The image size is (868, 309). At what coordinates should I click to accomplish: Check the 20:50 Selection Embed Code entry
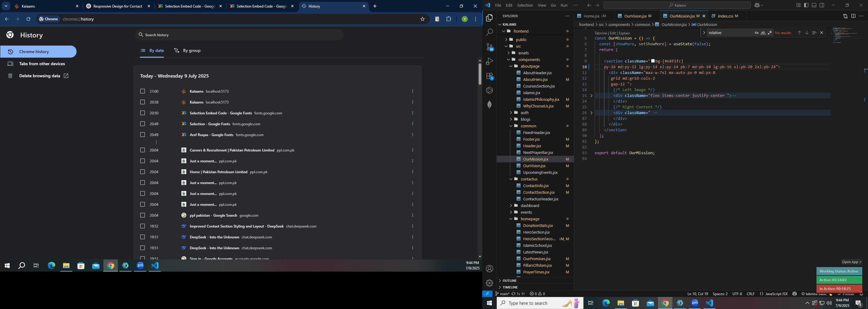point(143,113)
